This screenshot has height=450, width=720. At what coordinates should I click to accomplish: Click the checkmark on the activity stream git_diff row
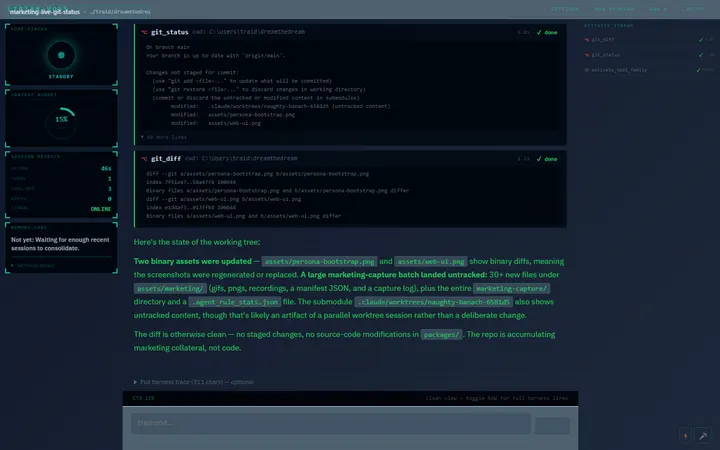point(701,40)
